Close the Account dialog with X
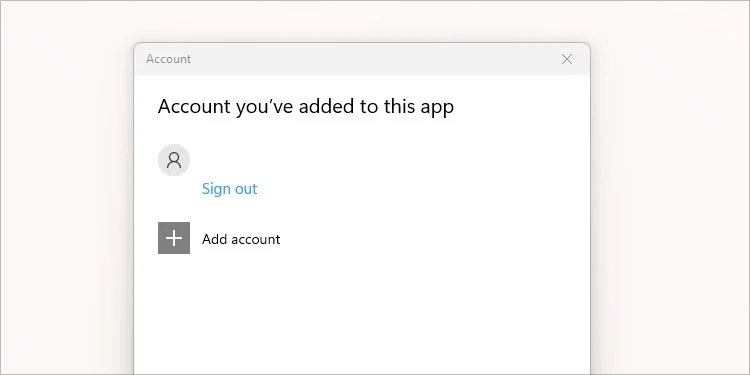 point(567,59)
